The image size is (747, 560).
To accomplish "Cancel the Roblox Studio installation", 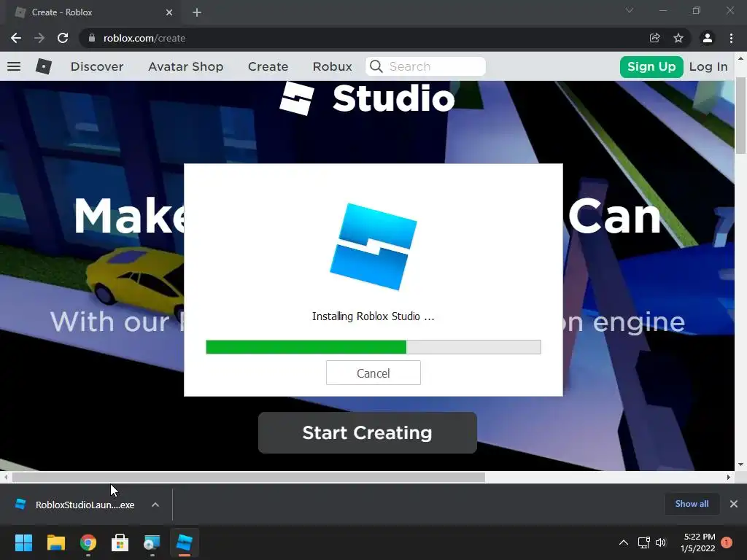I will click(x=373, y=373).
